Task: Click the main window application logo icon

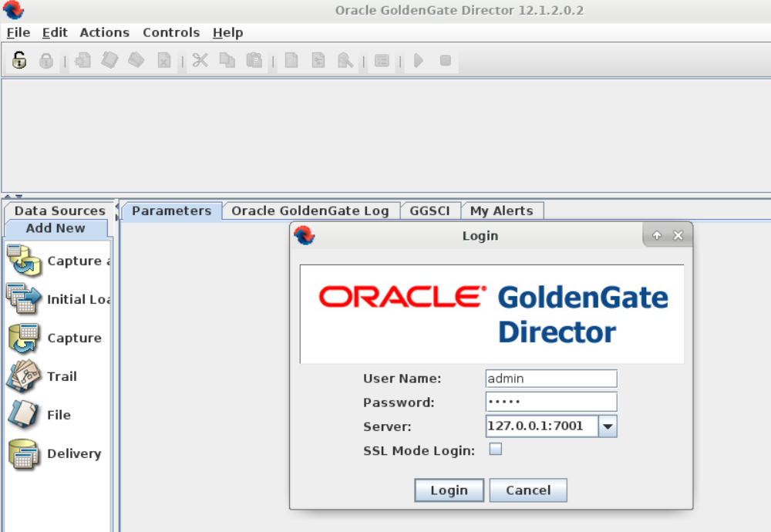Action: click(x=13, y=10)
